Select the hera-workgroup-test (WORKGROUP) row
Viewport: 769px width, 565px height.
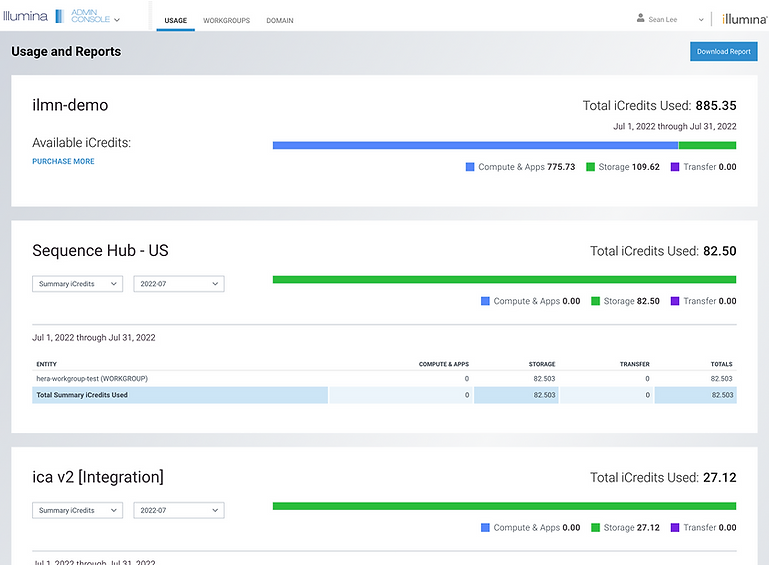click(x=384, y=379)
